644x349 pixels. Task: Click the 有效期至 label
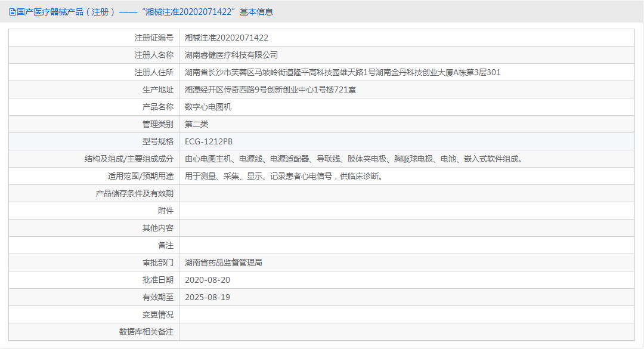(x=157, y=297)
